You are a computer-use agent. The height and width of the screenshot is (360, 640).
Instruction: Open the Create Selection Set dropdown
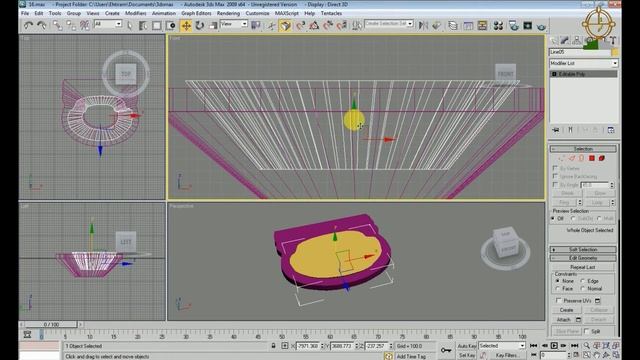tap(389, 24)
